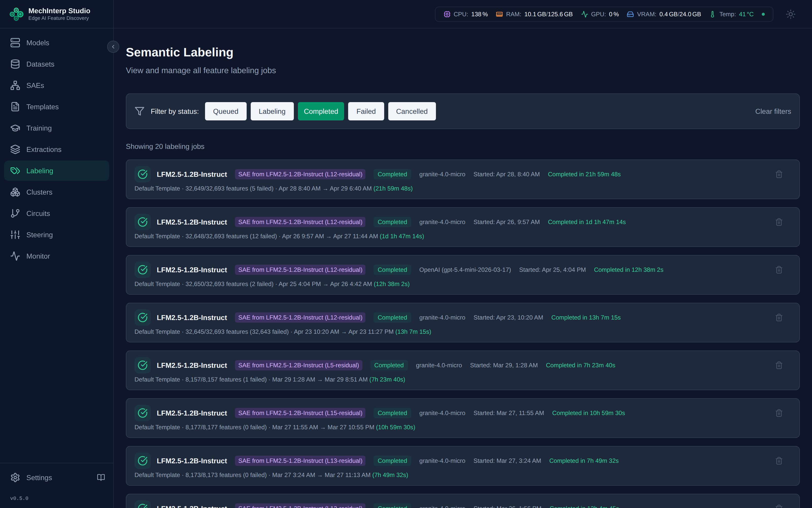Delete the job started Apr 23, 10:20 AM

(779, 317)
